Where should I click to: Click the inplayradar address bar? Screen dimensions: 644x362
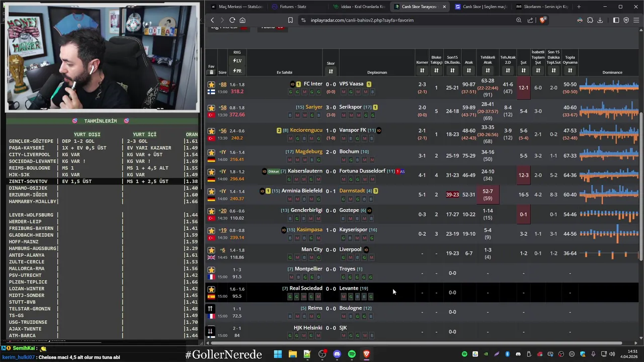coord(408,20)
